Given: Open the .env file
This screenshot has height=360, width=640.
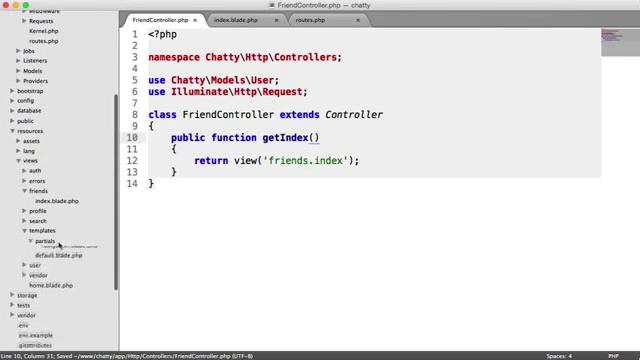Looking at the screenshot, I should 23,325.
